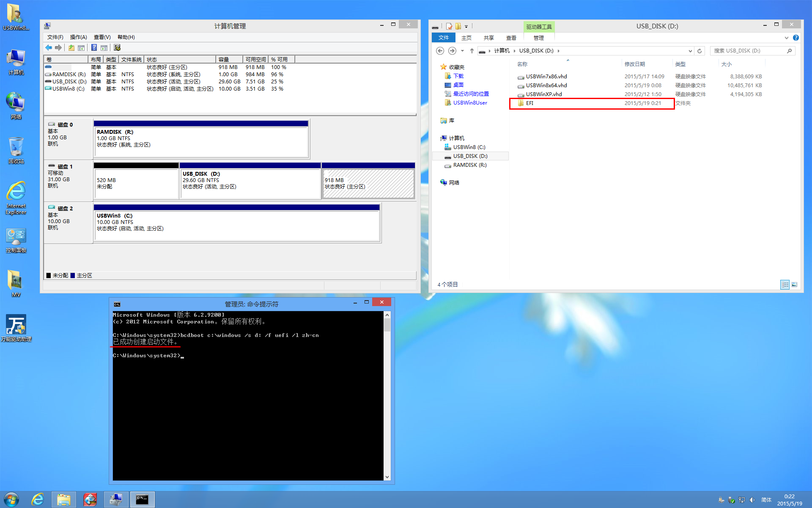Click the volume speaker tray icon
812x508 pixels.
tap(752, 500)
